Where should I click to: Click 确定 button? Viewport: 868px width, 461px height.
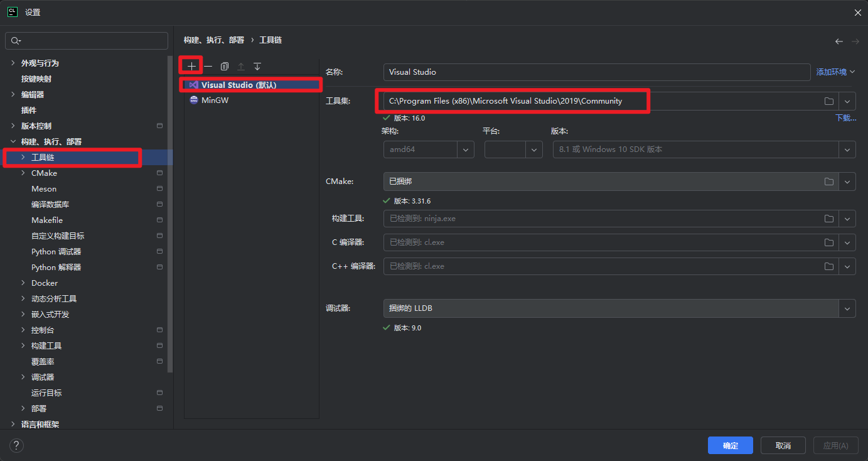(731, 445)
